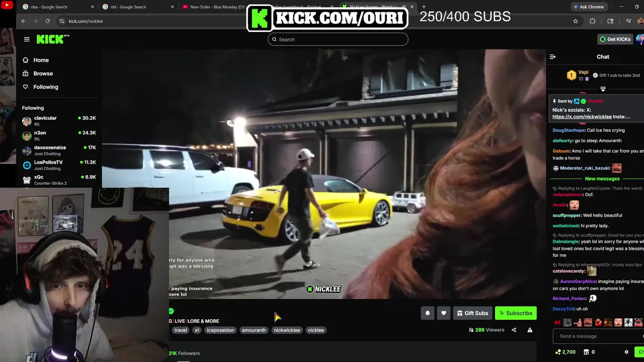Click the DougStanhope username in chat
Screen dimensions: 644x362
[569, 130]
